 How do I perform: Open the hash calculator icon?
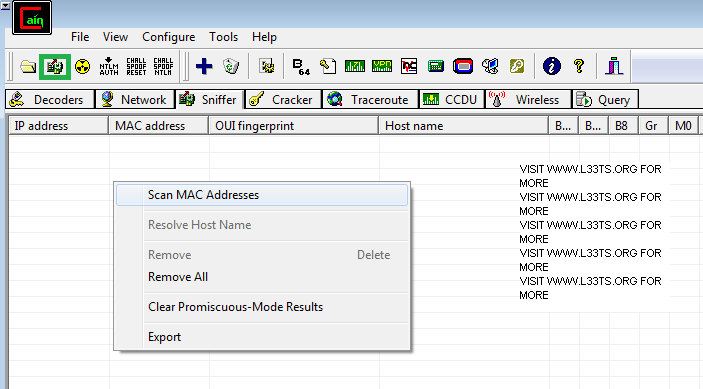(436, 66)
